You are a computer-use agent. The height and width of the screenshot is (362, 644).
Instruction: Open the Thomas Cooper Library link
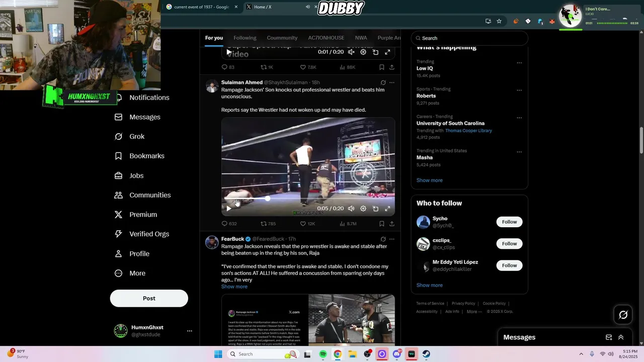click(x=468, y=131)
